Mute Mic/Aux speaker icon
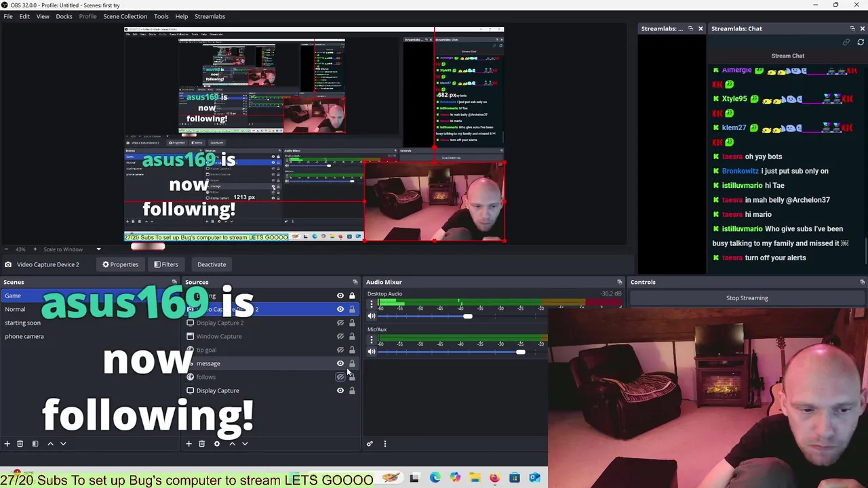The width and height of the screenshot is (868, 488). pos(371,352)
